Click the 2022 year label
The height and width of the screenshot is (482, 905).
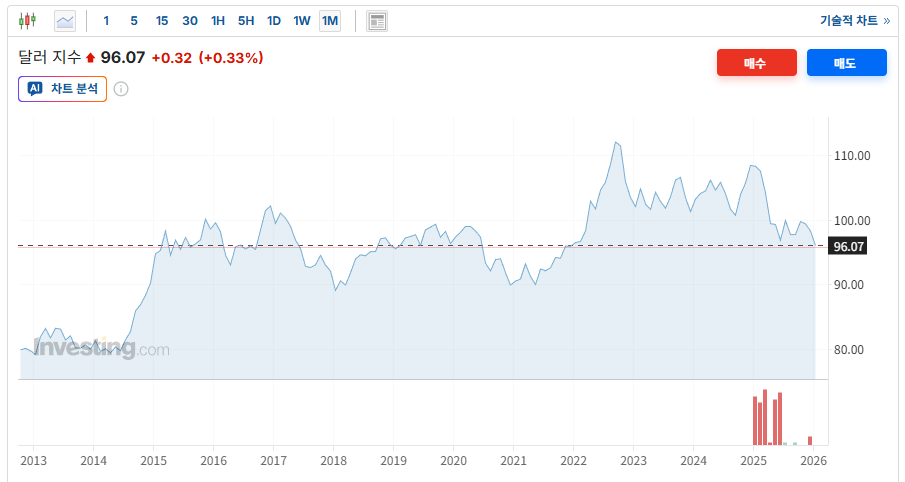coord(574,461)
